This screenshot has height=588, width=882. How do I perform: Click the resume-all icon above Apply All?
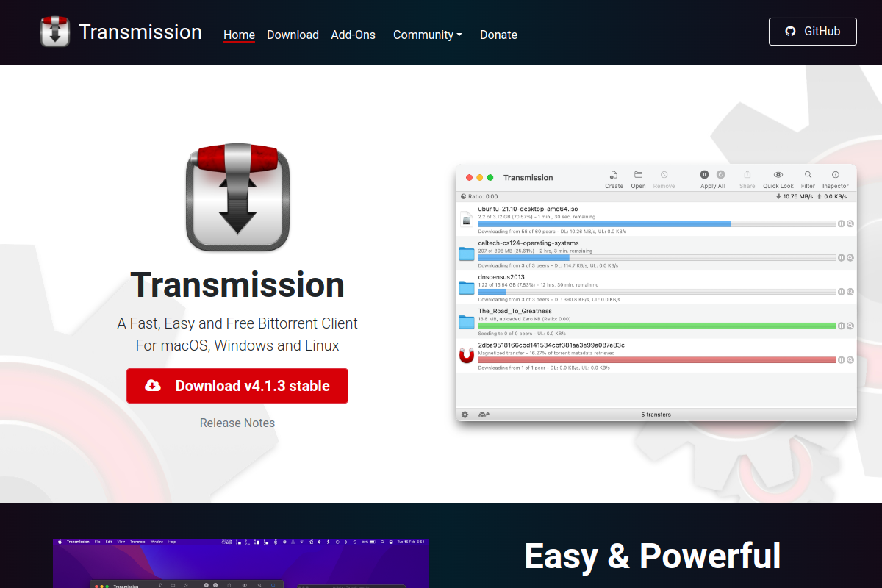720,175
